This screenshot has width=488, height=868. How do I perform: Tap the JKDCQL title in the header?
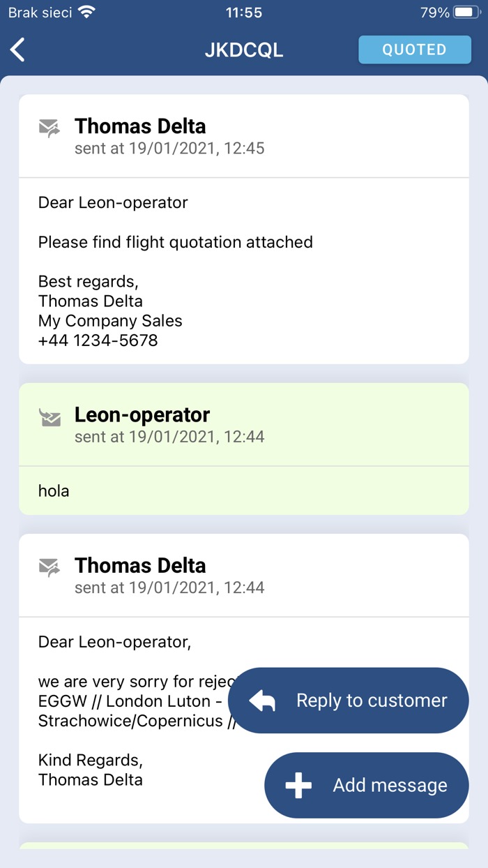coord(243,50)
